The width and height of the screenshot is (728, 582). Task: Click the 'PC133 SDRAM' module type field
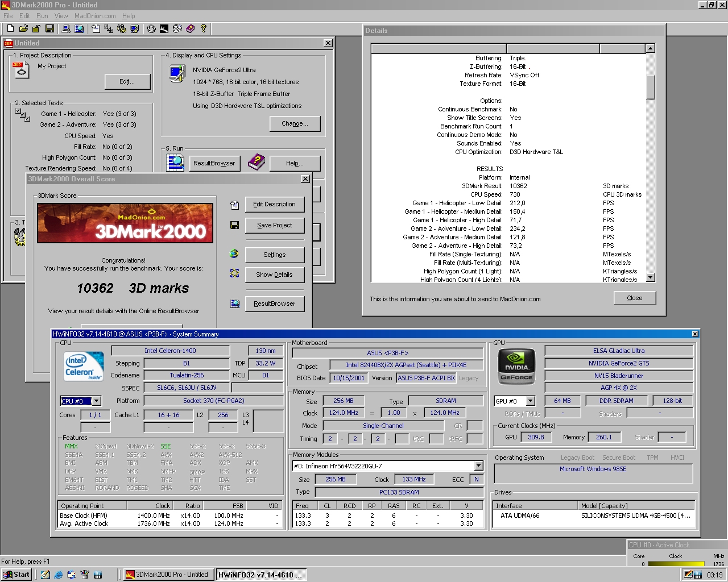tap(399, 492)
